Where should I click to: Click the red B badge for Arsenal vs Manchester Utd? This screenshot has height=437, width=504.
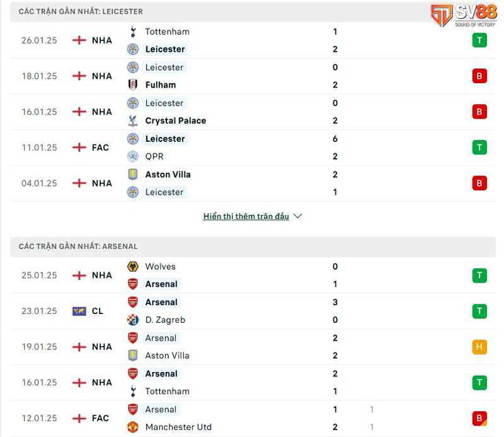tap(479, 418)
